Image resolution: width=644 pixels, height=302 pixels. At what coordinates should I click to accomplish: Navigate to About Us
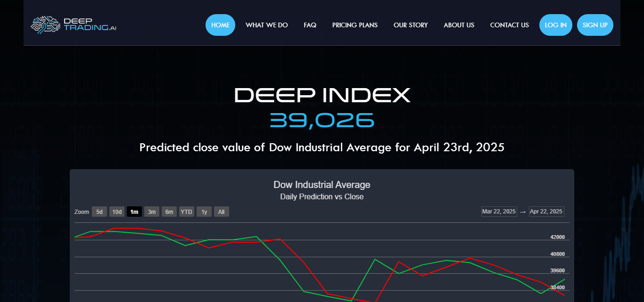[x=459, y=25]
